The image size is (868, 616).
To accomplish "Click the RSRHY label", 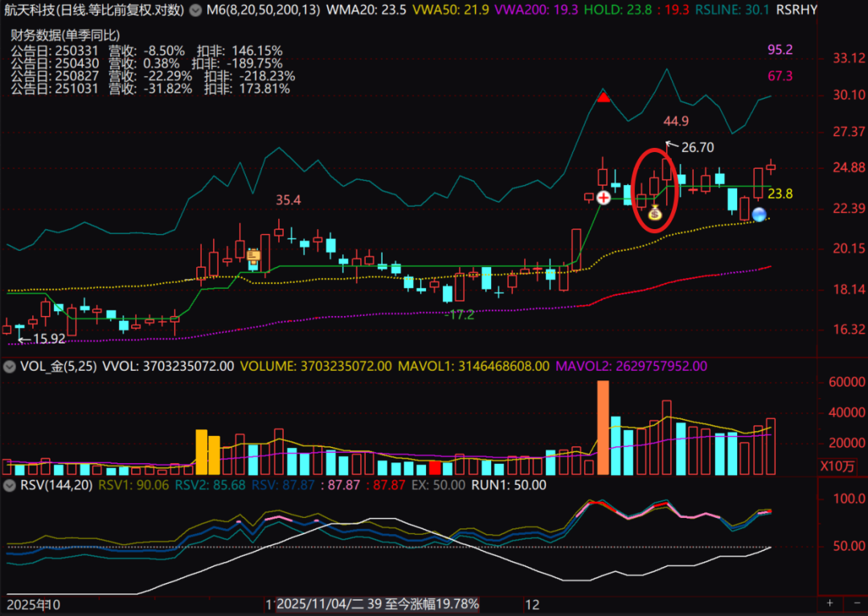I will (796, 10).
